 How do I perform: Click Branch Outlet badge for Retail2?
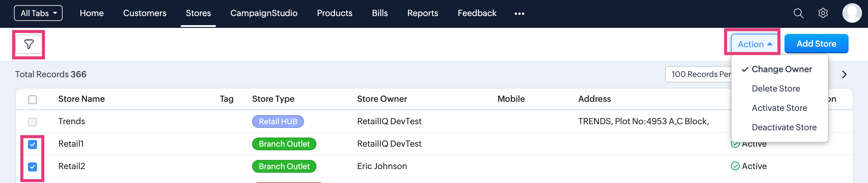click(x=284, y=166)
